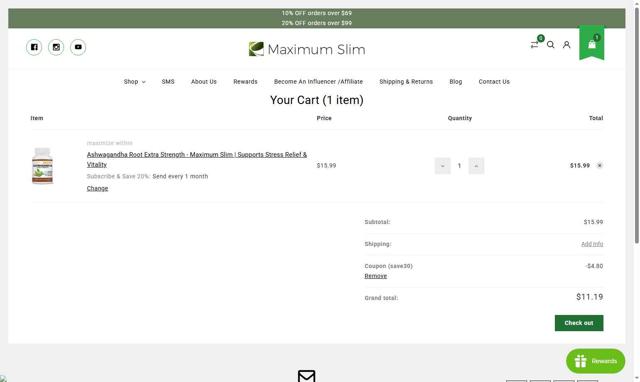Open the account user icon

coord(567,44)
